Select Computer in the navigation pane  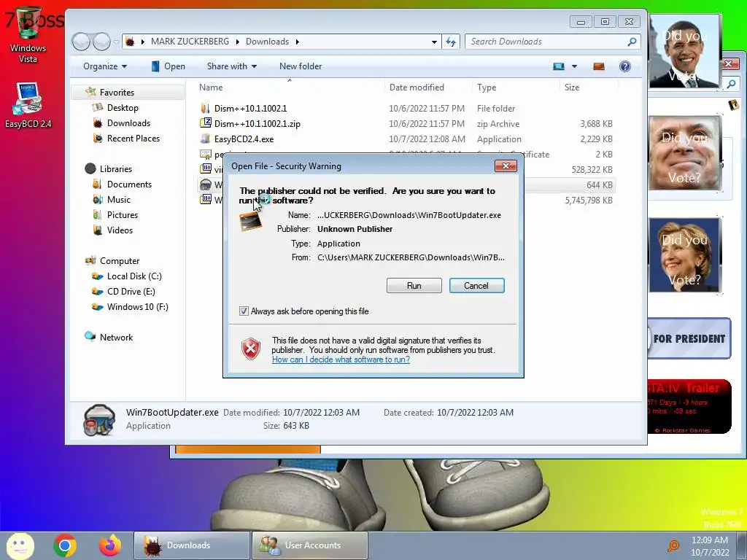click(120, 261)
